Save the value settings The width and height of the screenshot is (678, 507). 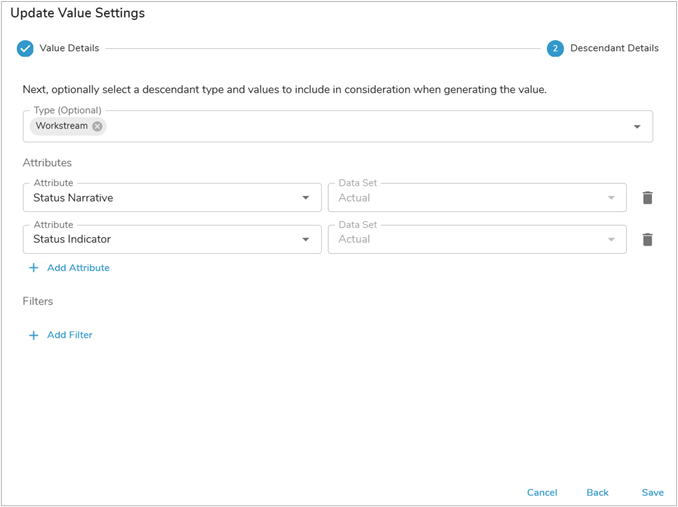[x=652, y=493]
